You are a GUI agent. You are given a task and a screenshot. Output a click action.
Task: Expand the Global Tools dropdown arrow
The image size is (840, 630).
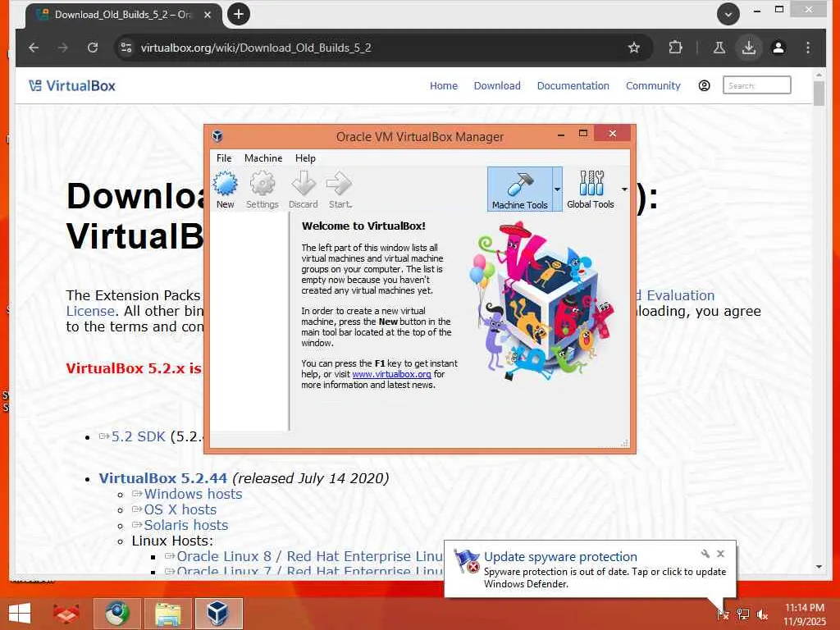(x=624, y=189)
